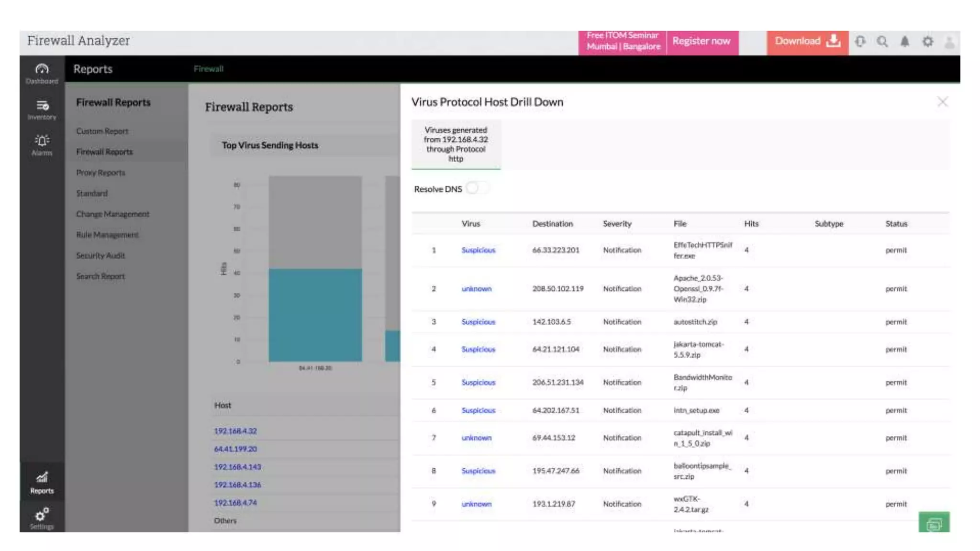Open the host link 192.168.4.143
Viewport: 980px width, 551px height.
[237, 467]
